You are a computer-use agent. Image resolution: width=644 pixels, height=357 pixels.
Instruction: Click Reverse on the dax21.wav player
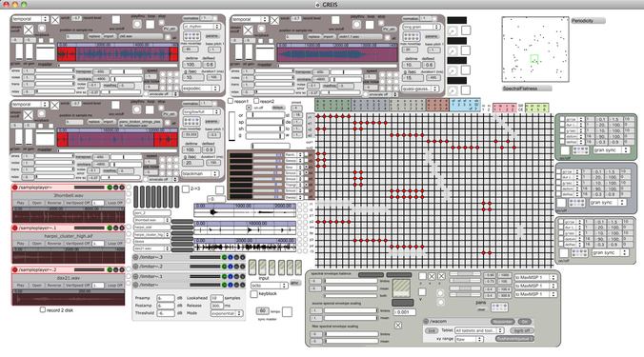pos(53,286)
